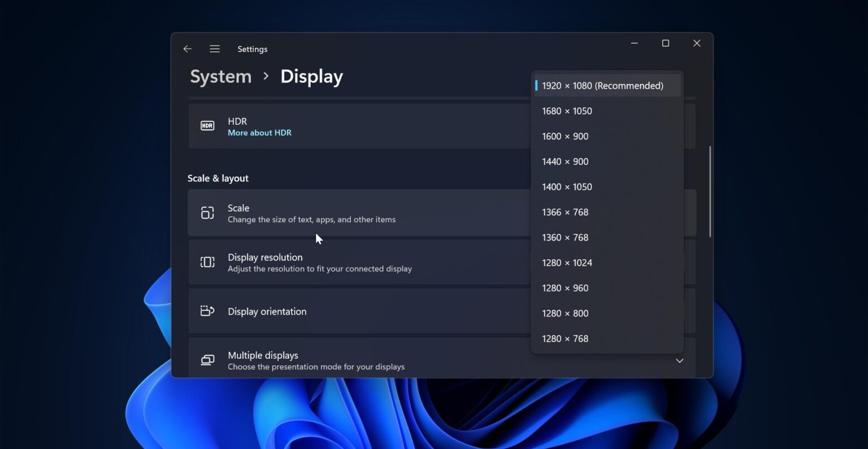Choose the 1366 × 768 resolution
Screen dimensions: 868x449
point(566,212)
